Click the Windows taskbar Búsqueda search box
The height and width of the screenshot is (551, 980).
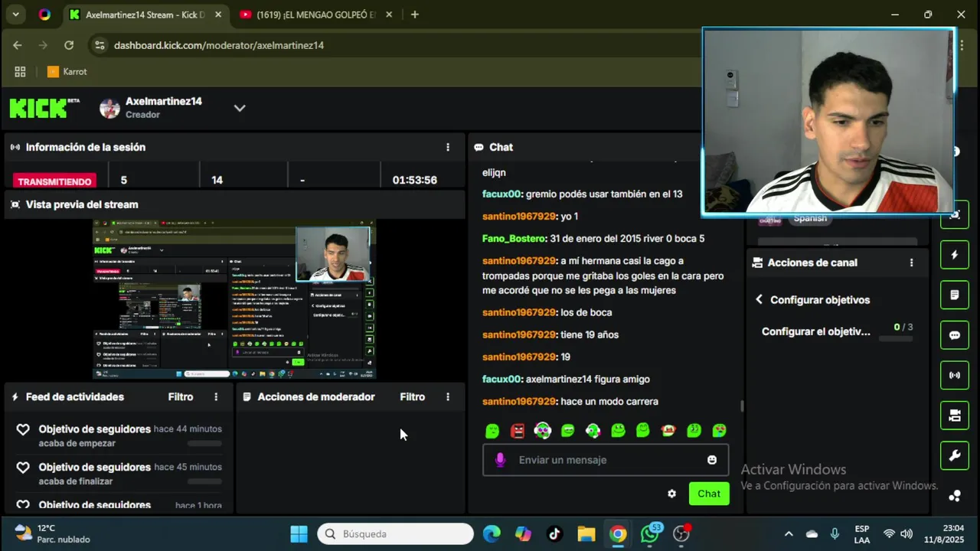[396, 533]
